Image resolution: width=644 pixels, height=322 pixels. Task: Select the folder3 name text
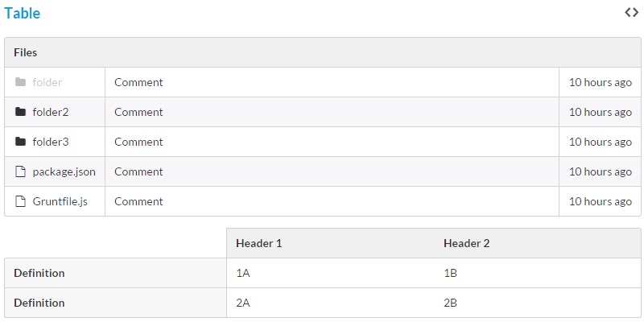point(51,142)
